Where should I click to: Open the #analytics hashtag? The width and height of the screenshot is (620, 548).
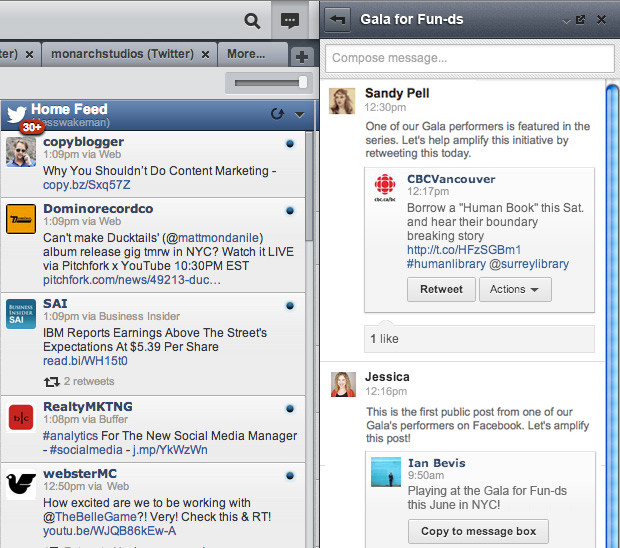tap(70, 436)
